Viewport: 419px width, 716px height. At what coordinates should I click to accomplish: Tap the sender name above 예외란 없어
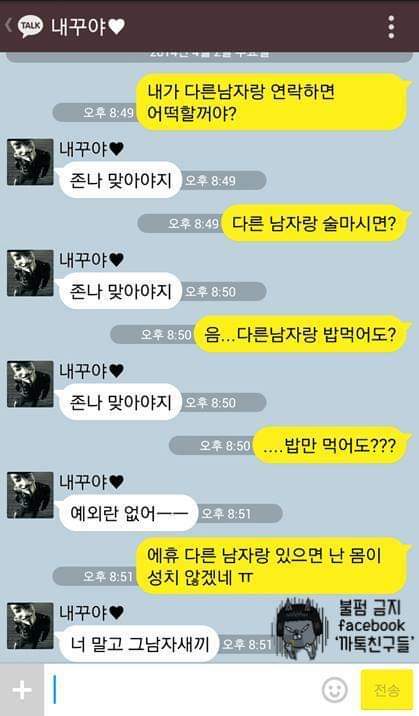coord(91,481)
